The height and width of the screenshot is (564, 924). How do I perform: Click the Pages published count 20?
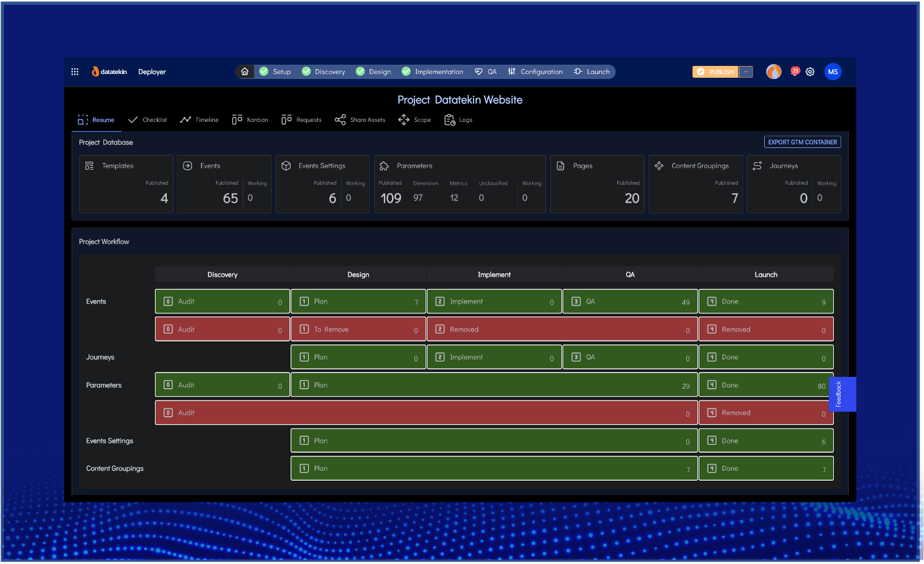click(x=632, y=198)
